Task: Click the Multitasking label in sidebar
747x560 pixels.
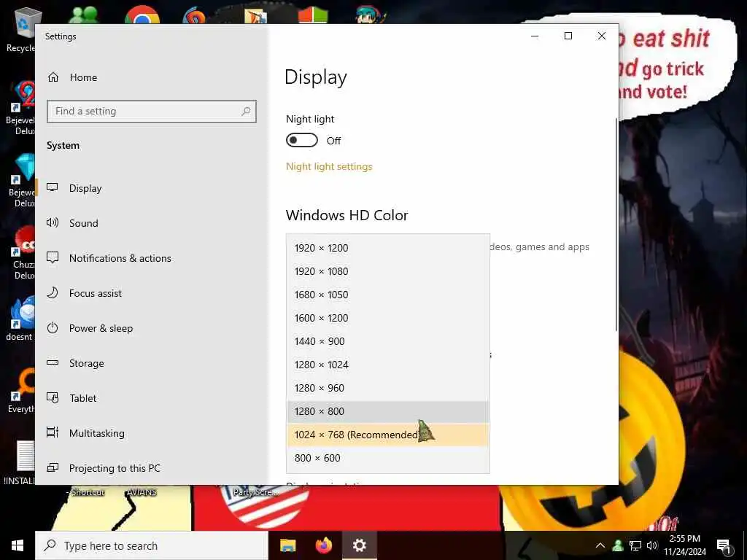Action: coord(97,433)
